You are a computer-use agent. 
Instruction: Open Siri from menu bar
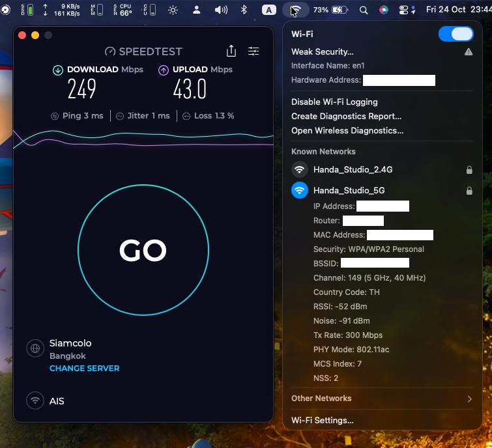click(383, 10)
